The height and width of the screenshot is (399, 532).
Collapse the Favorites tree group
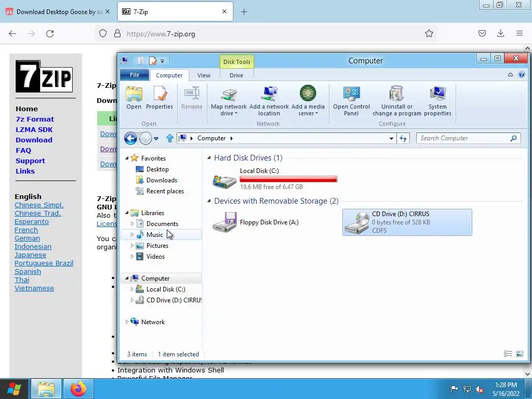click(x=127, y=158)
